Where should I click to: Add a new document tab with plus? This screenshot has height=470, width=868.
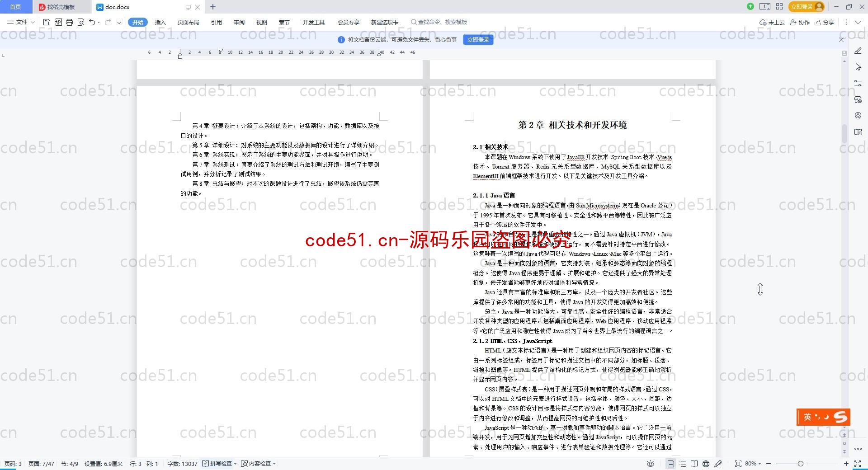click(213, 7)
